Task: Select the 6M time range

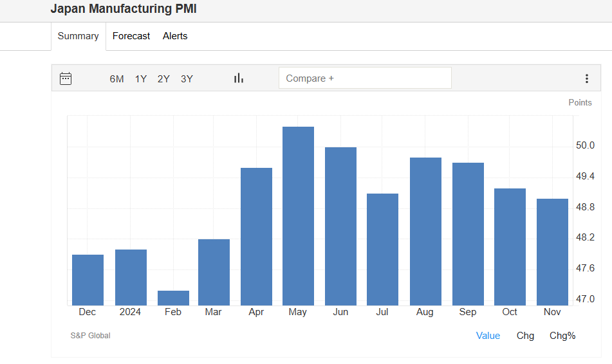Action: tap(116, 79)
